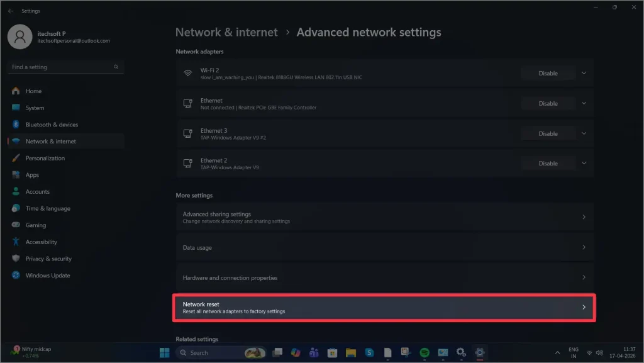Click the volume speaker tray icon
The width and height of the screenshot is (644, 363).
click(599, 353)
